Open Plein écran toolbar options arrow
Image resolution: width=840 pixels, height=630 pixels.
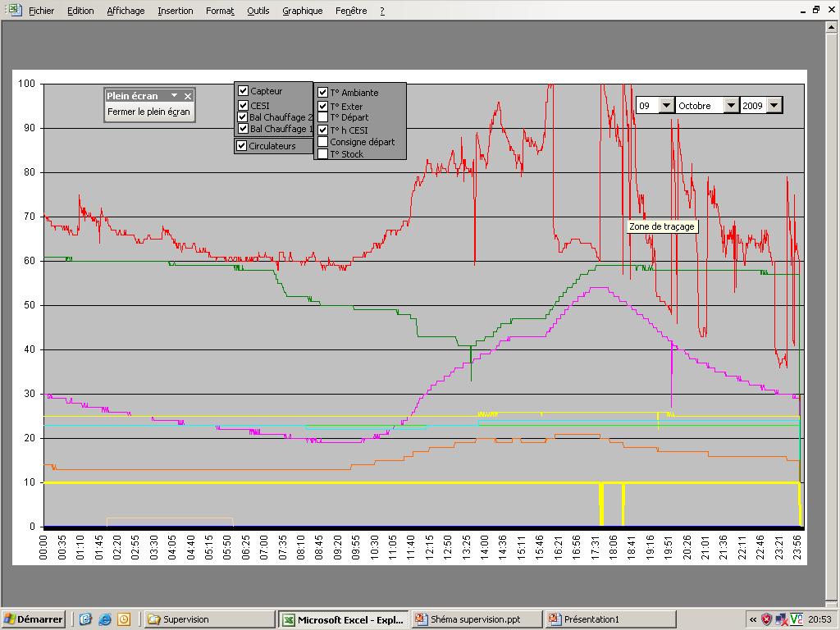(x=174, y=95)
